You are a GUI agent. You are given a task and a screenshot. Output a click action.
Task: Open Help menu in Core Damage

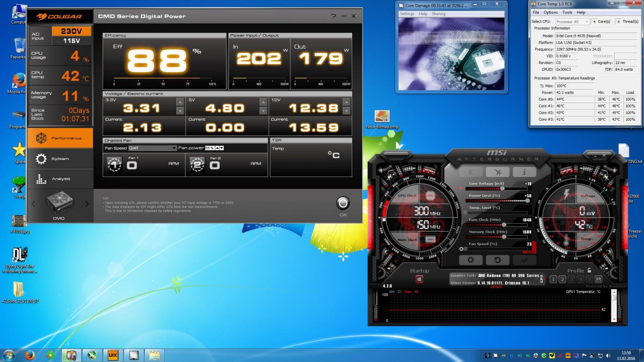[423, 14]
